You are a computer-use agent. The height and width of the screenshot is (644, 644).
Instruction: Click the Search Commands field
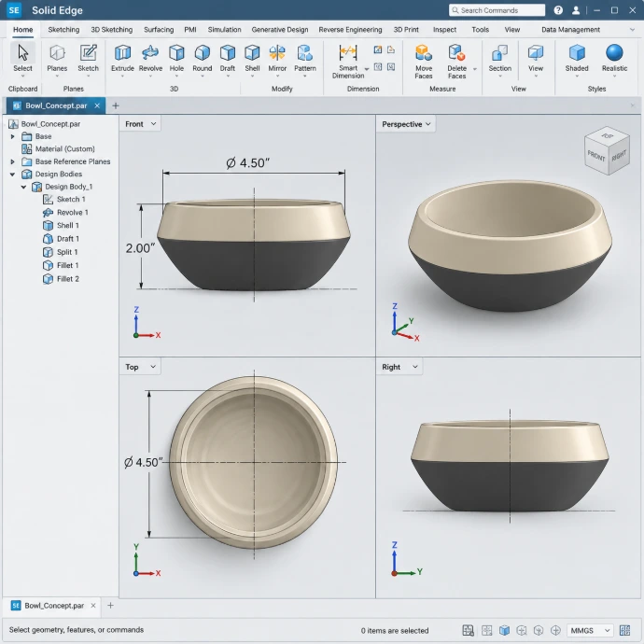pyautogui.click(x=497, y=10)
